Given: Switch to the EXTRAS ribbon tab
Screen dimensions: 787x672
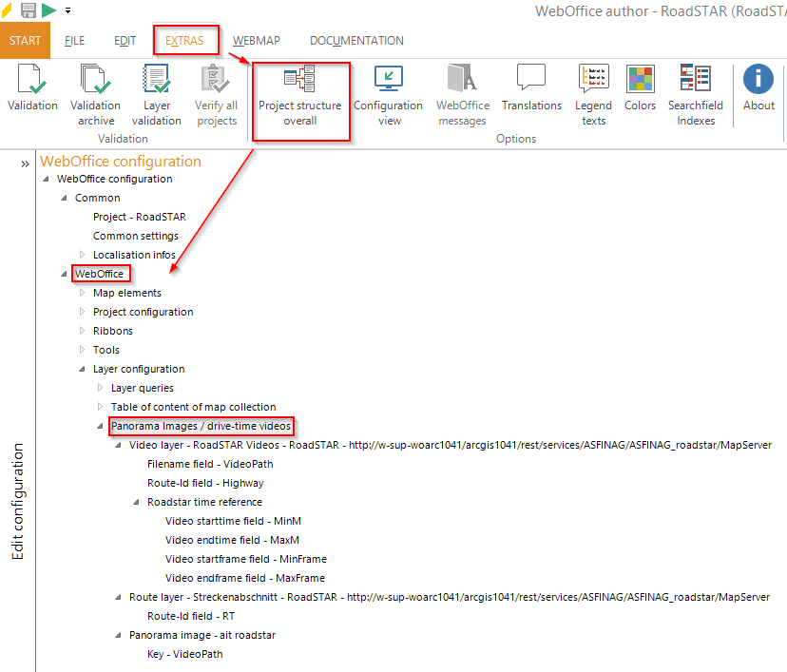Looking at the screenshot, I should 186,40.
